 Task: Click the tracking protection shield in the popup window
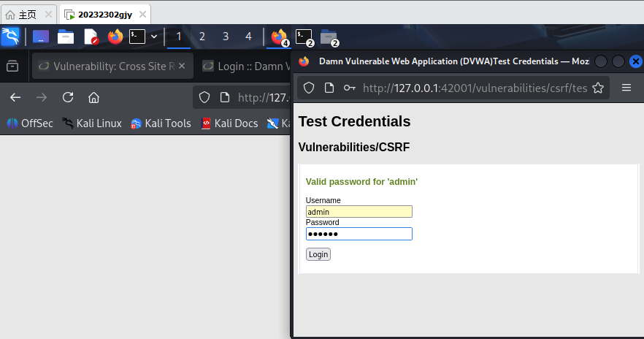(309, 88)
